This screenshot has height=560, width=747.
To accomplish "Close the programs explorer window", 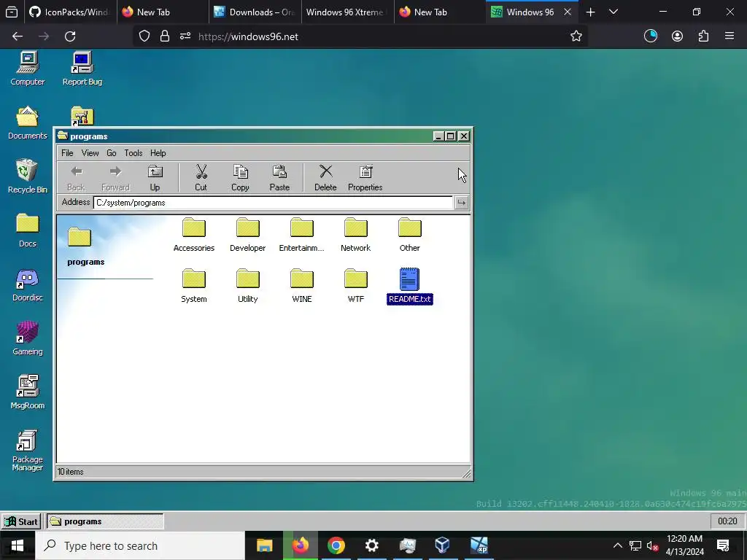I will pyautogui.click(x=463, y=136).
